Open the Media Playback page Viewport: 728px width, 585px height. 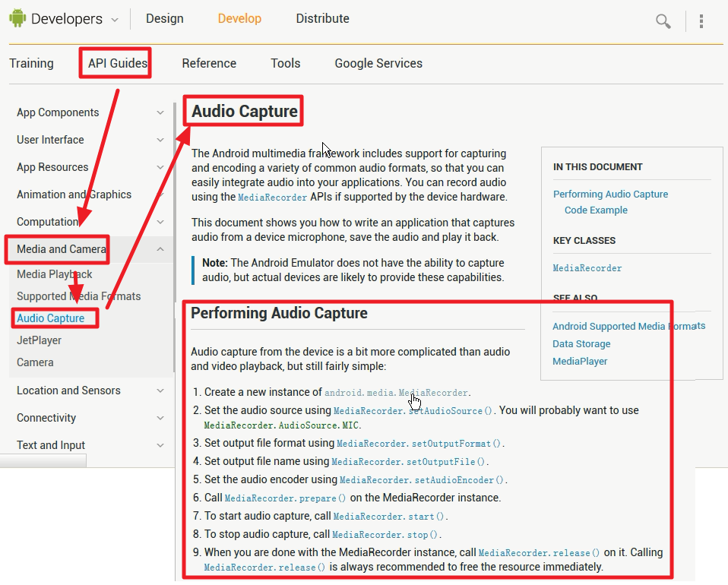pyautogui.click(x=54, y=274)
